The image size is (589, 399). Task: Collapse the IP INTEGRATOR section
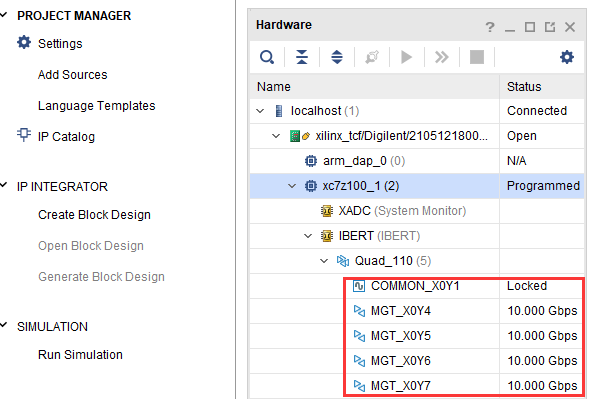point(4,185)
